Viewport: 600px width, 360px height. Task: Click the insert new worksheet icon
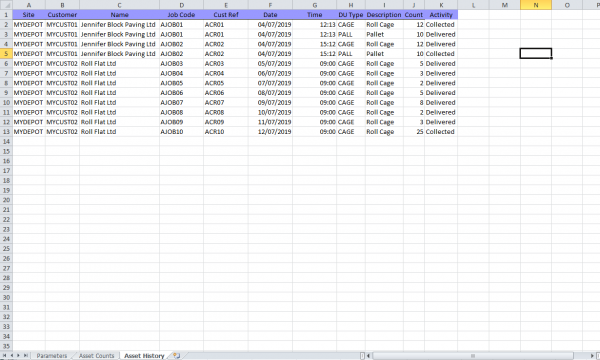176,356
